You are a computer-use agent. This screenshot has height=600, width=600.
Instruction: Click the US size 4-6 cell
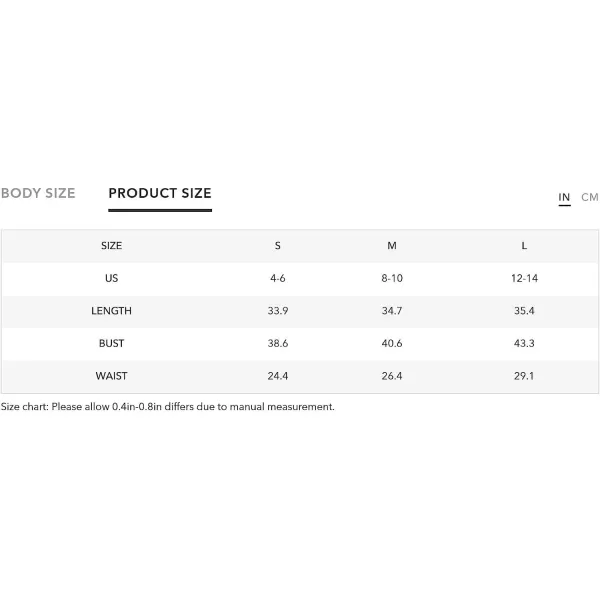(x=278, y=278)
